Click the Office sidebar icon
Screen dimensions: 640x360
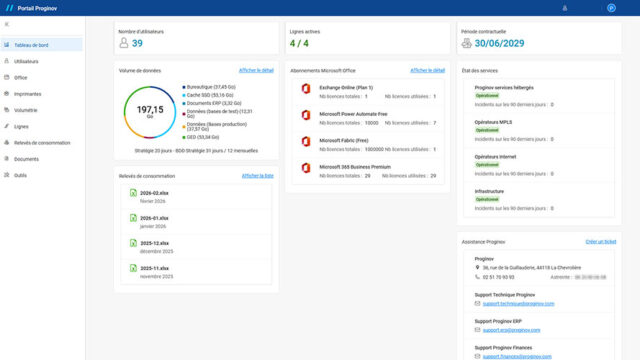(7, 77)
